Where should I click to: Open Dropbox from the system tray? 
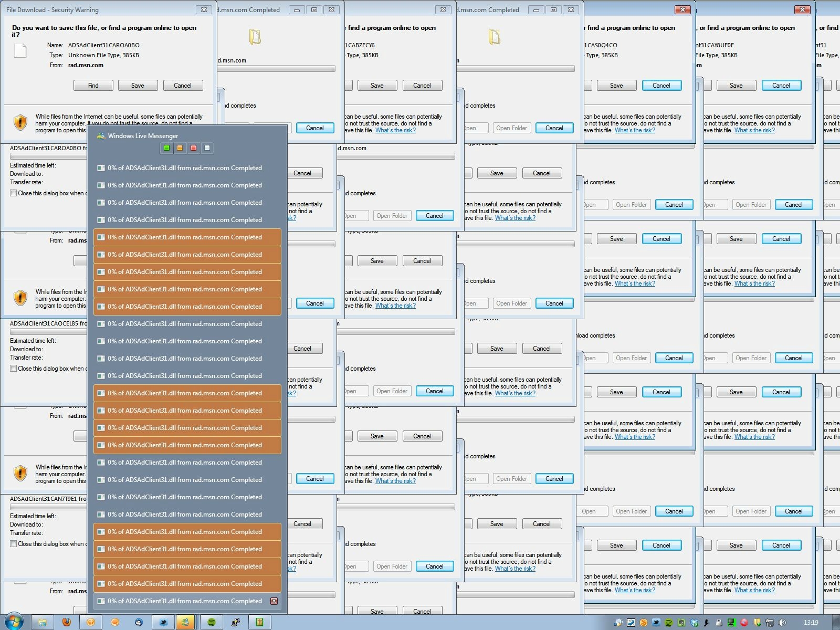pos(694,623)
